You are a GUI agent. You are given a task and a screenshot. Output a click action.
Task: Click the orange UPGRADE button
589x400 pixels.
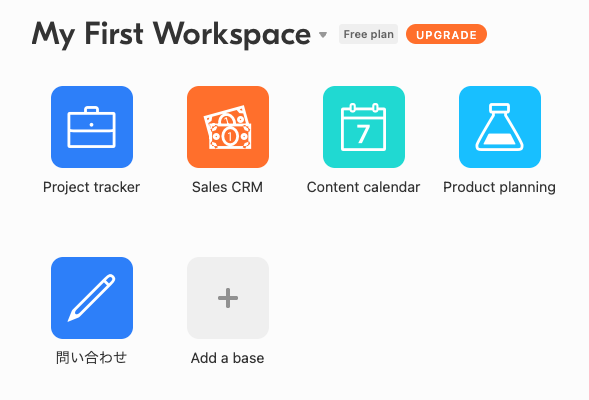pyautogui.click(x=446, y=34)
